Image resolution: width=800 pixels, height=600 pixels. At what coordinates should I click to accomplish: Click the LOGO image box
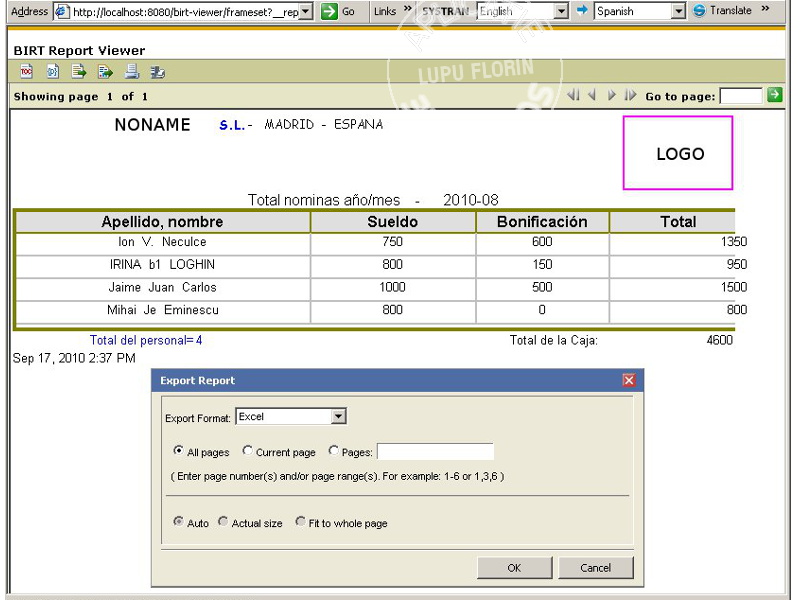[x=678, y=153]
